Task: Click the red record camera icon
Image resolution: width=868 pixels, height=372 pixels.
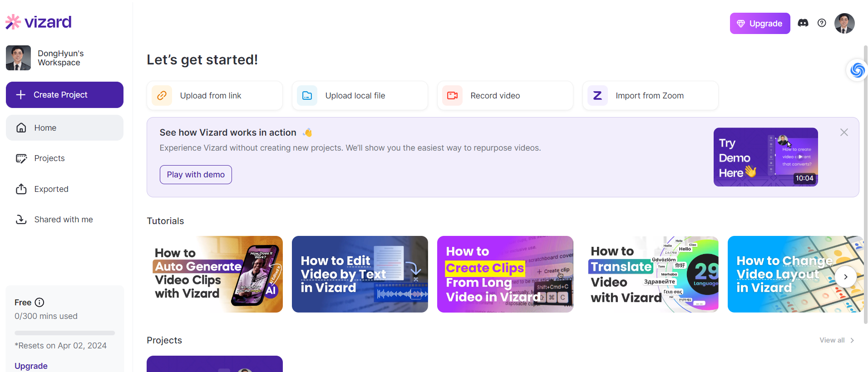Action: 452,96
